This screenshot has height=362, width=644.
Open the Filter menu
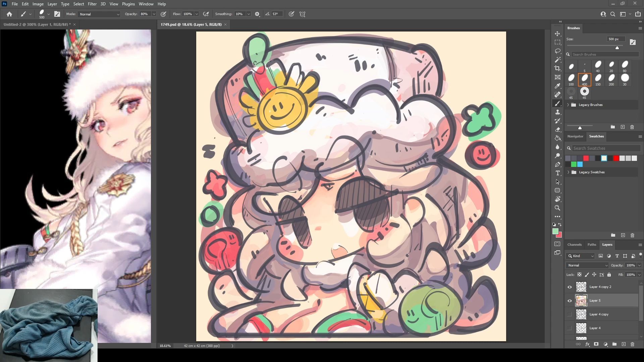[92, 4]
